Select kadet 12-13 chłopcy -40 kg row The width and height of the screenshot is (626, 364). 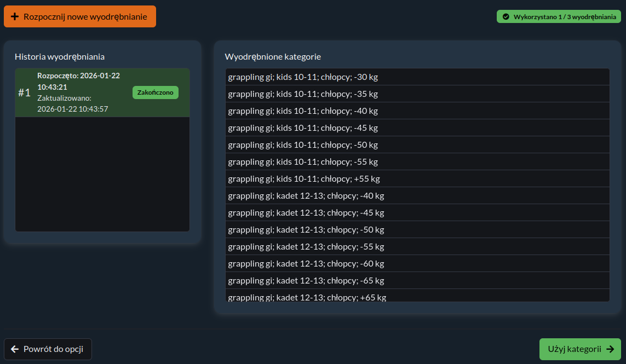coord(417,196)
